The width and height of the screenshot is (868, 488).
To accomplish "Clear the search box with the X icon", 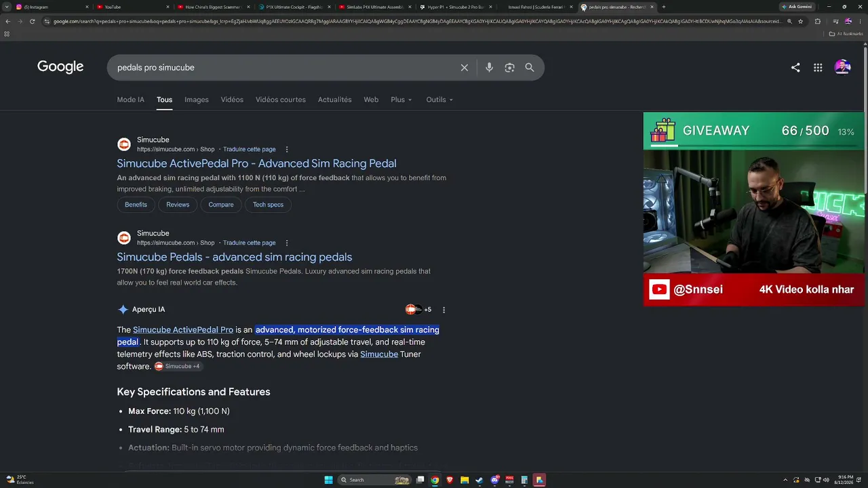I will click(465, 68).
